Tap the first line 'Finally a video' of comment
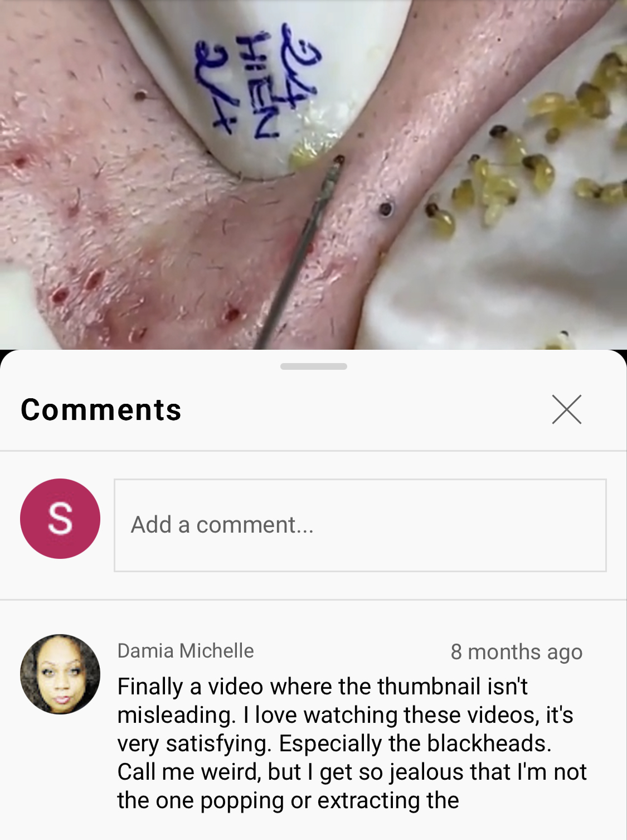The width and height of the screenshot is (627, 840). click(322, 686)
